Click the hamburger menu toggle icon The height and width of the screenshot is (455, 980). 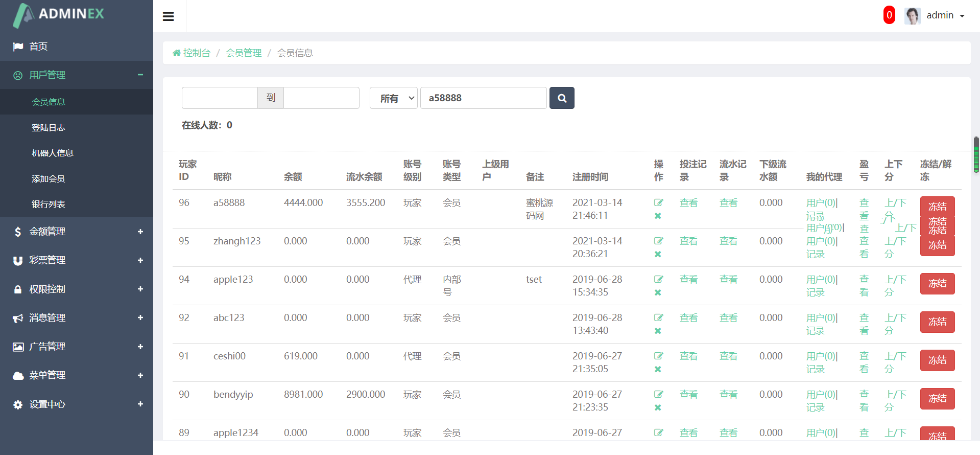(x=169, y=16)
